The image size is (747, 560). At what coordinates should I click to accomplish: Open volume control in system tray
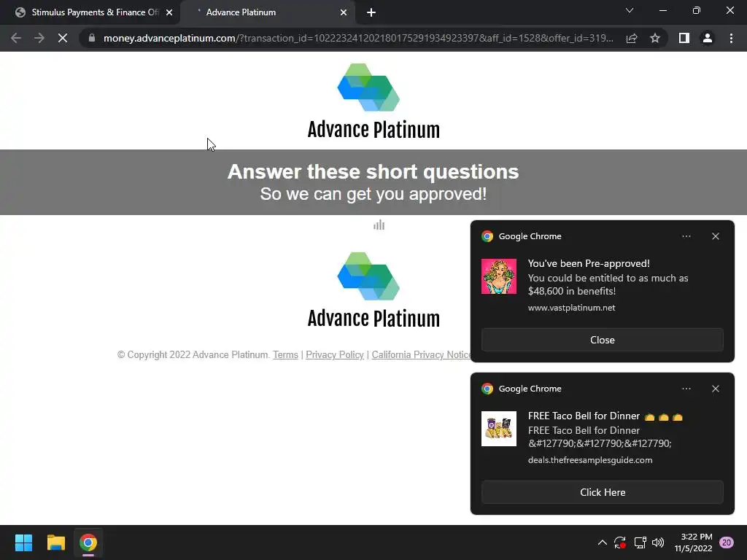click(658, 542)
